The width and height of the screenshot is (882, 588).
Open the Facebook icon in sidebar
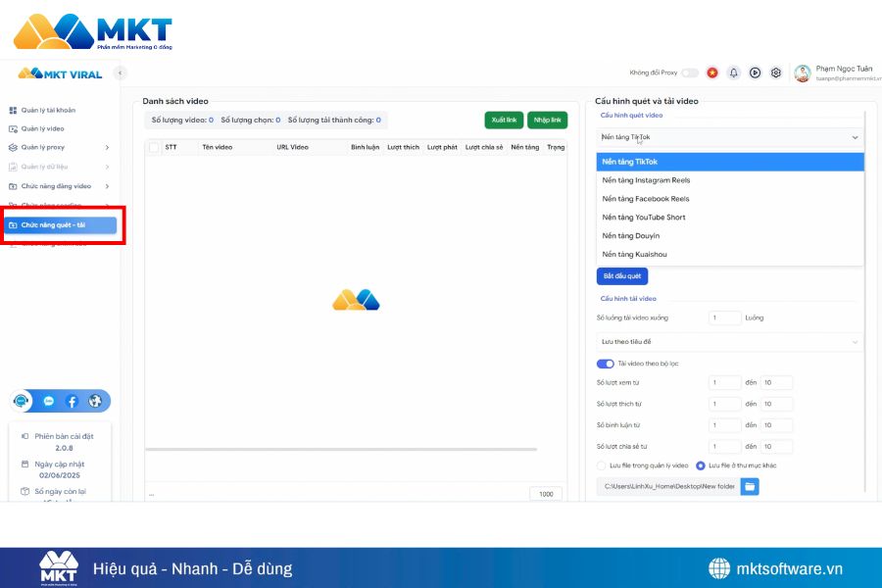click(72, 401)
